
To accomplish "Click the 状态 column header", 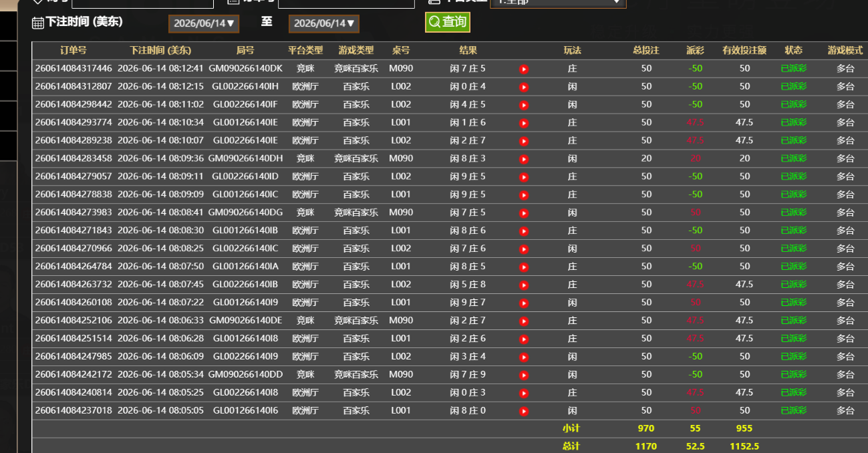I will click(794, 51).
